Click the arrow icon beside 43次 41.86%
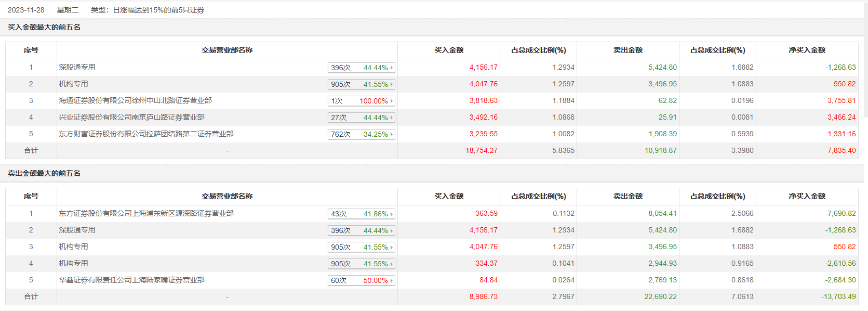Screen dimensions: 868x311 click(x=392, y=214)
